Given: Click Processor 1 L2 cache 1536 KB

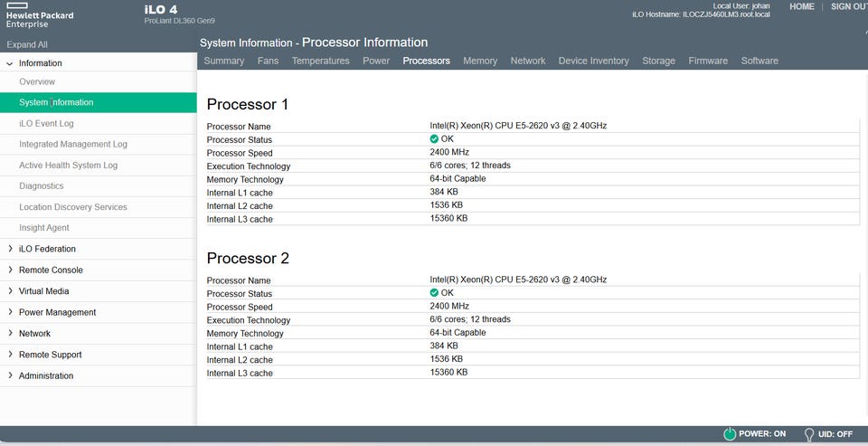Looking at the screenshot, I should (x=446, y=205).
